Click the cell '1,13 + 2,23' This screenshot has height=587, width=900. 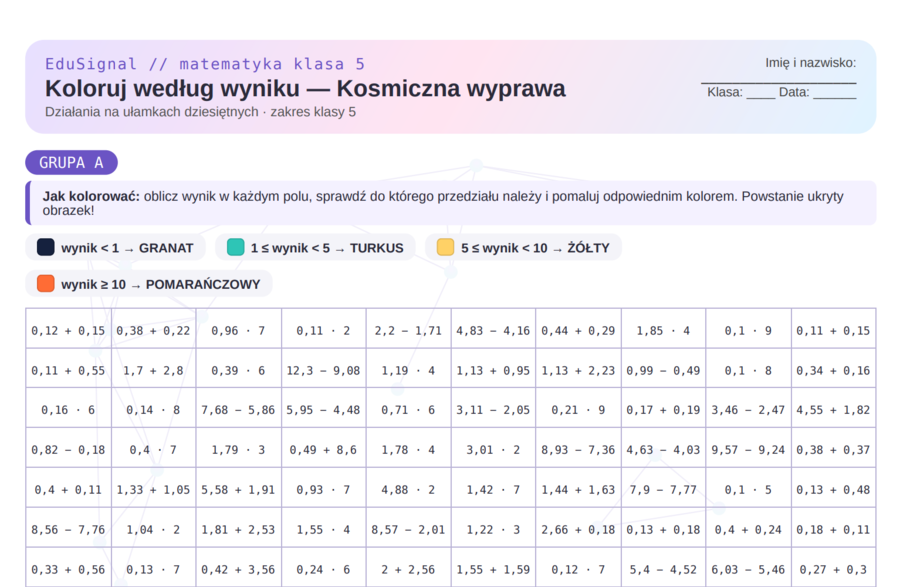coord(578,368)
